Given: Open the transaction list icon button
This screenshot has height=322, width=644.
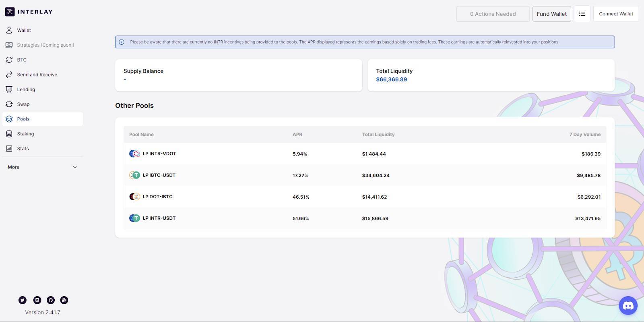Looking at the screenshot, I should coord(582,14).
